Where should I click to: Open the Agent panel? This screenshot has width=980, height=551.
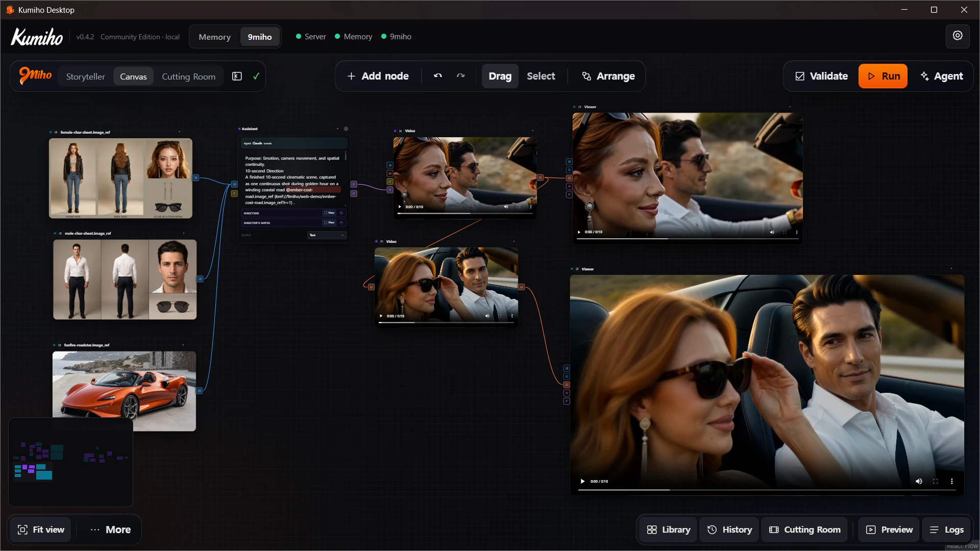(x=941, y=76)
